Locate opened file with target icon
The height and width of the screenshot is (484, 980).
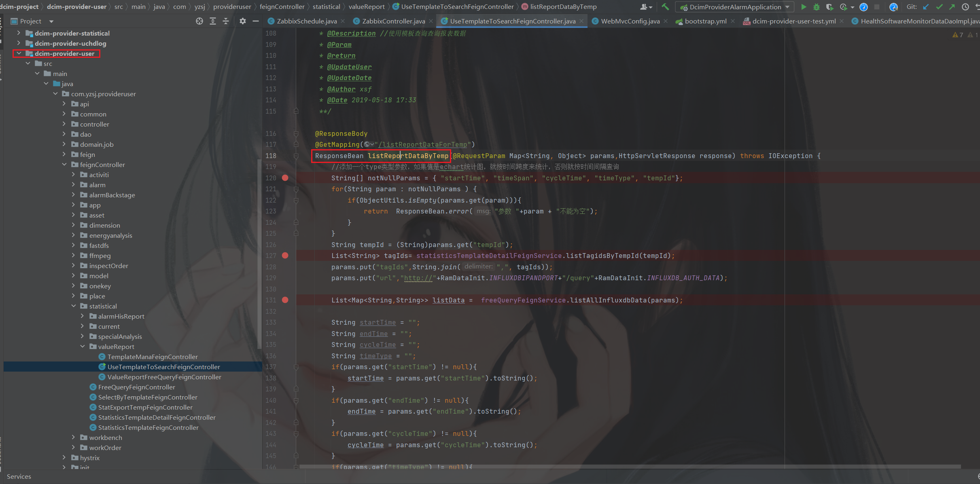point(199,21)
